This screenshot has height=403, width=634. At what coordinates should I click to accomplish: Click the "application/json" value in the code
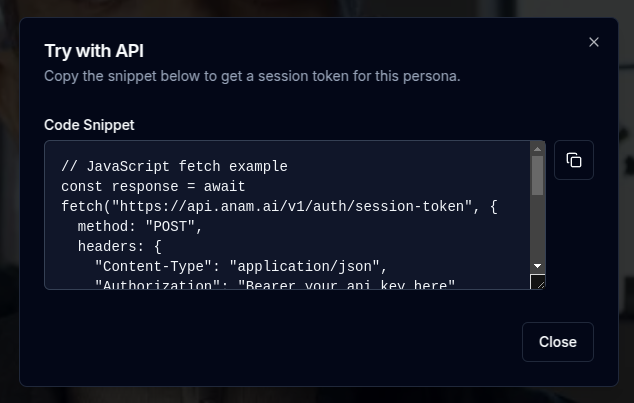pyautogui.click(x=304, y=267)
